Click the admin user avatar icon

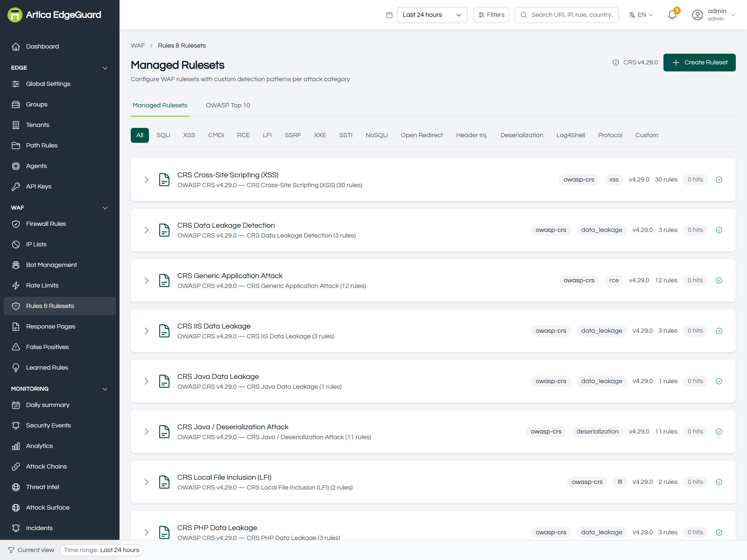coord(697,15)
